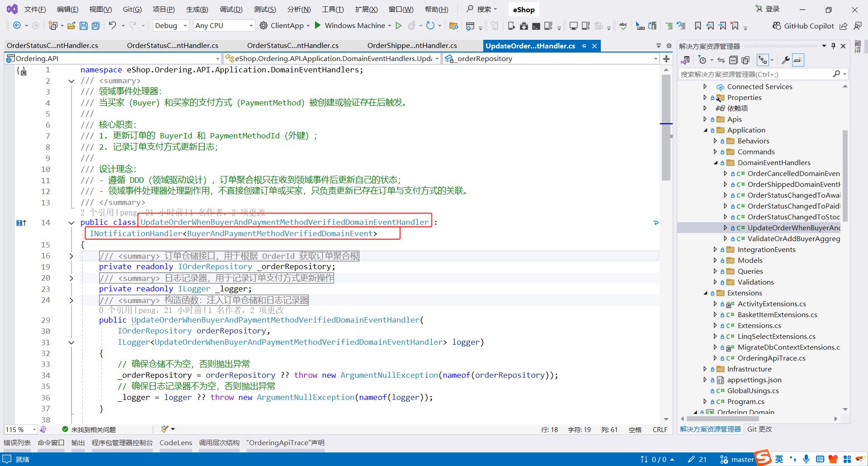The image size is (868, 466).
Task: Expand the Infrastructure folder
Action: [705, 369]
